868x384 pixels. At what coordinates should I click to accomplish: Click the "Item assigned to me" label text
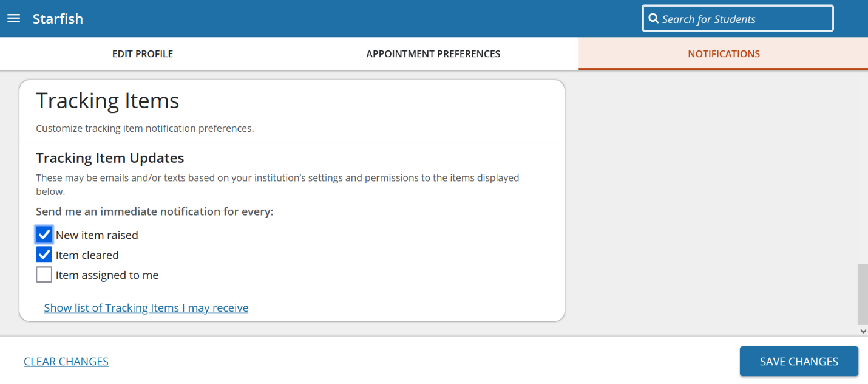pos(107,275)
